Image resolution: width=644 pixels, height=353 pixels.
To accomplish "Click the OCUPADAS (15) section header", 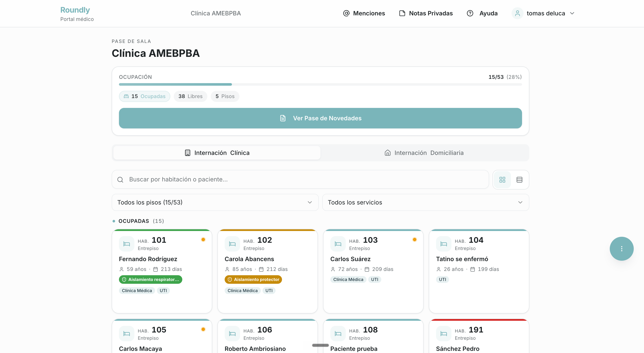I will tap(138, 221).
